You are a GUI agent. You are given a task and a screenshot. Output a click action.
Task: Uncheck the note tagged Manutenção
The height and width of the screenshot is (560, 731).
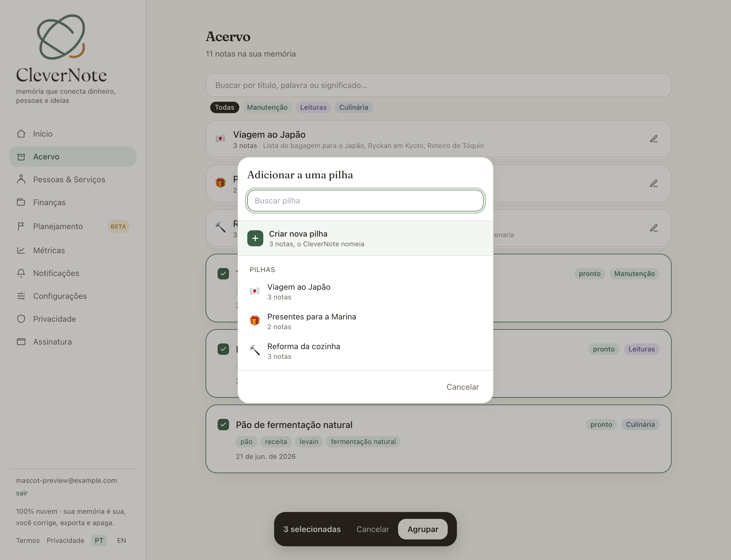click(x=223, y=274)
